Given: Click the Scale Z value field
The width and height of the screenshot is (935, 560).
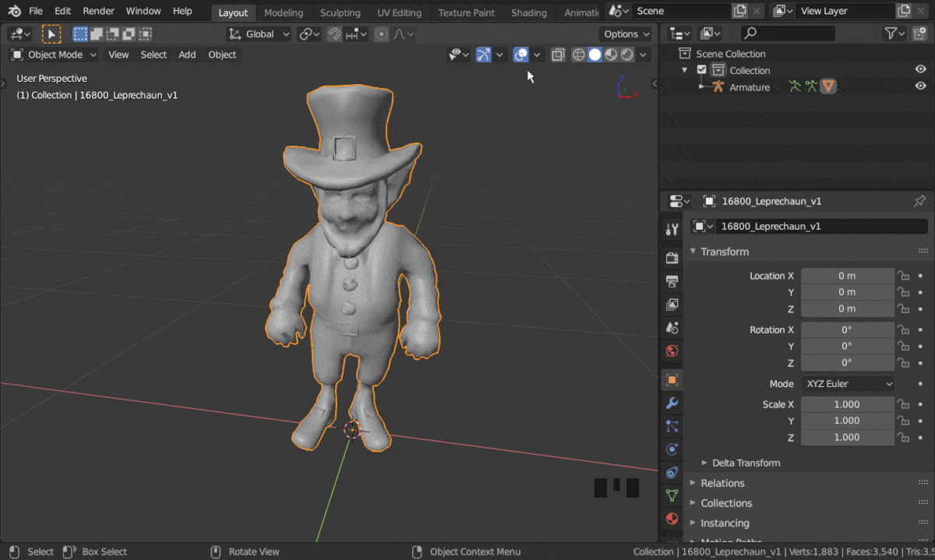Looking at the screenshot, I should (x=847, y=437).
